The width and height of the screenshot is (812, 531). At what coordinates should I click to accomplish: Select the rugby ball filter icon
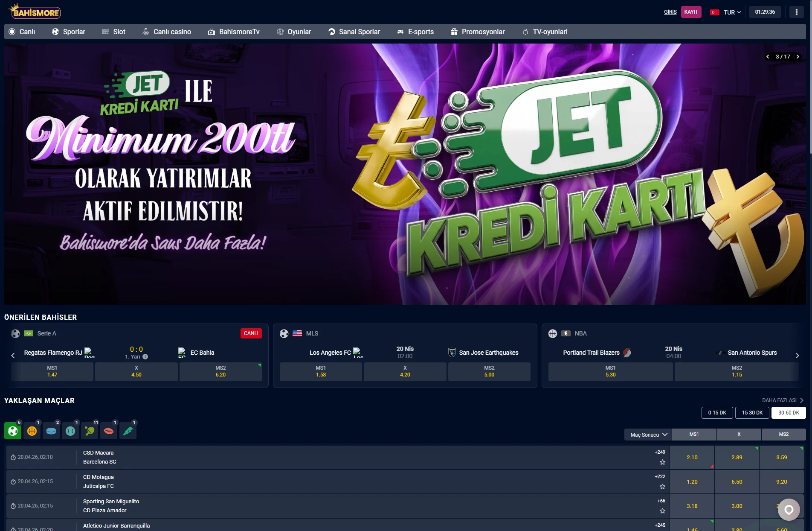pos(109,431)
